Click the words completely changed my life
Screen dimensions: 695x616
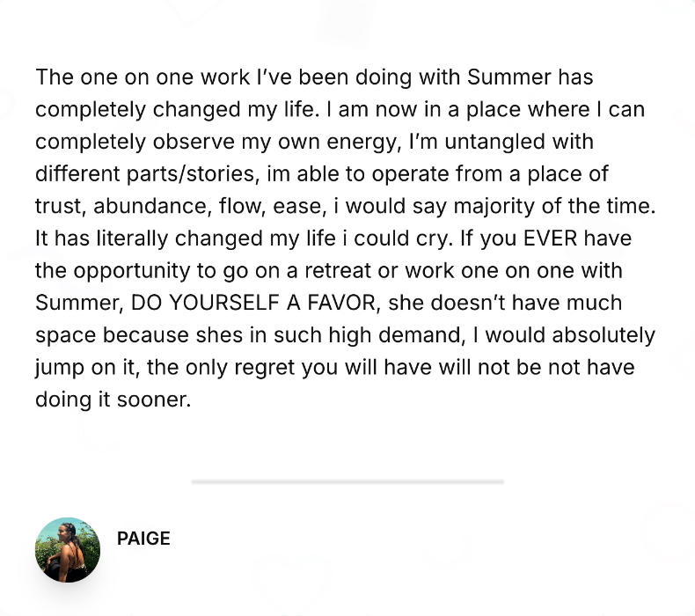[x=177, y=109]
